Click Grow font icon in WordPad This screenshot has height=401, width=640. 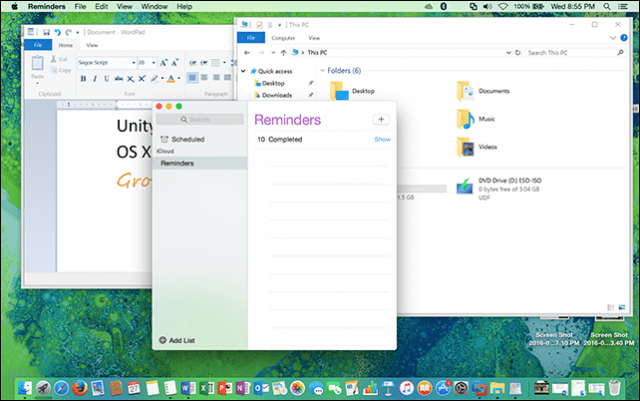tap(163, 62)
